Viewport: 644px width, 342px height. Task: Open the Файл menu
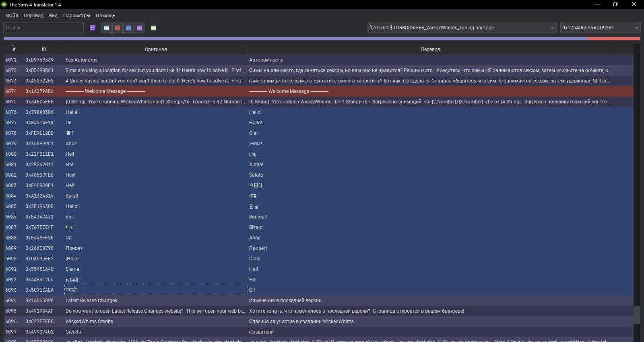pyautogui.click(x=12, y=16)
